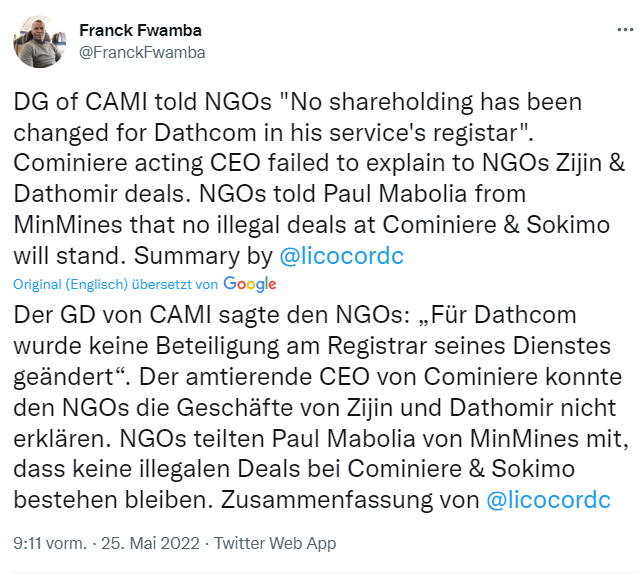This screenshot has width=641, height=581.
Task: Open @licocordc mention in the German translation
Action: pos(548,500)
